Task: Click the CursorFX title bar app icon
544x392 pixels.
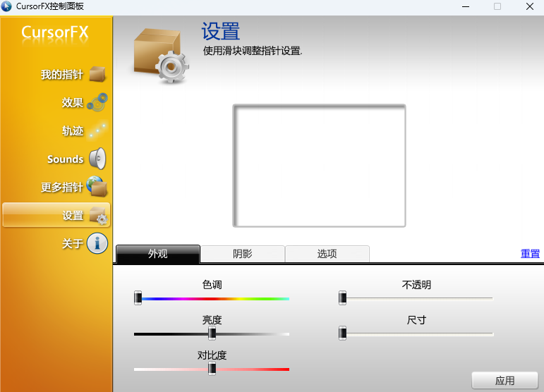Action: (7, 6)
